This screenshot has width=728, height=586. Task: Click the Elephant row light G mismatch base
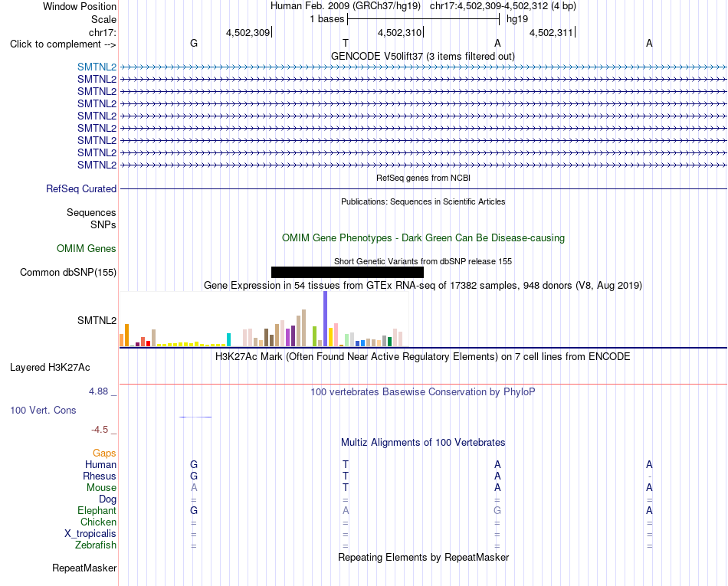tap(497, 510)
